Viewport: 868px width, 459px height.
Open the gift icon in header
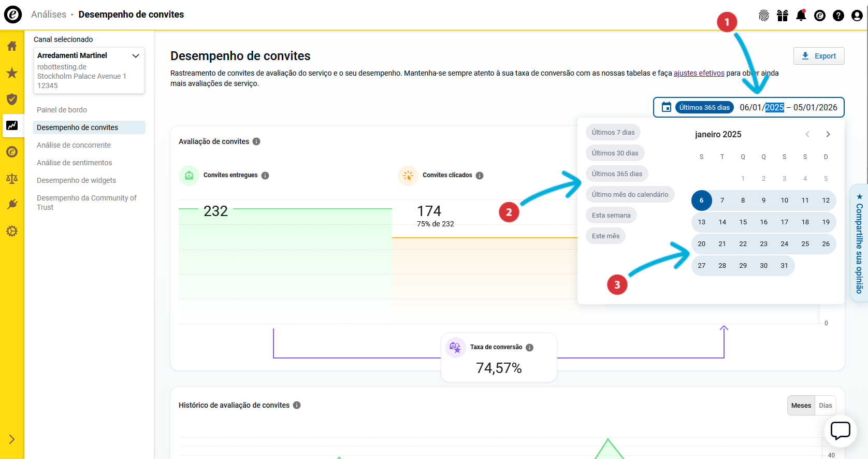(x=782, y=16)
